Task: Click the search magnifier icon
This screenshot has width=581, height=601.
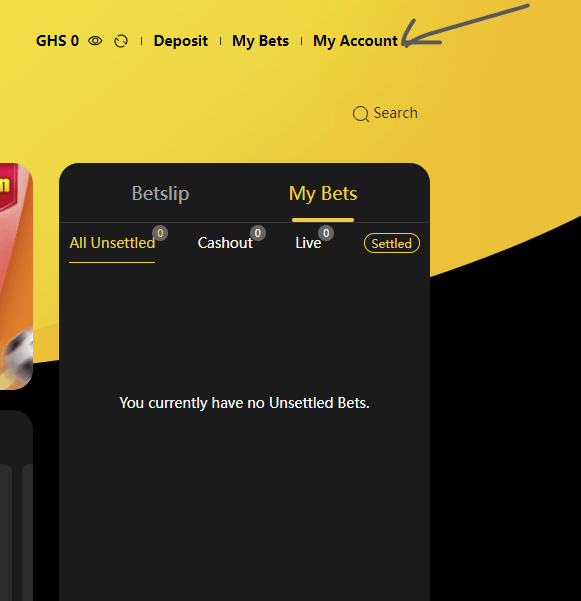Action: click(x=361, y=114)
